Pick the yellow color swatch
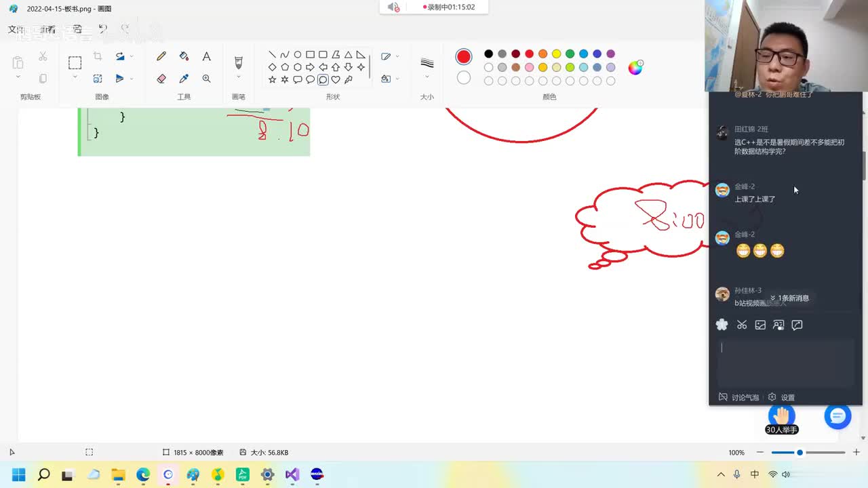 [x=556, y=54]
